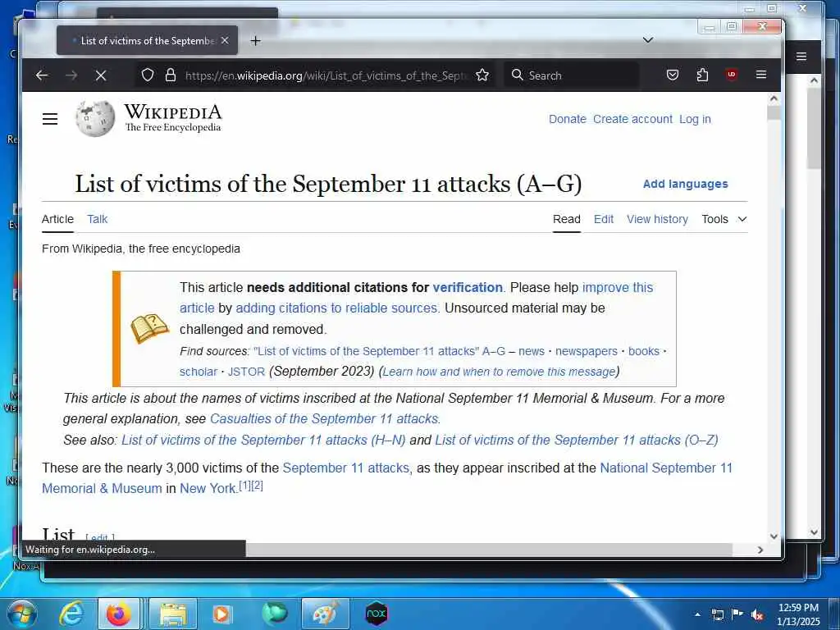Open the View history tab
The width and height of the screenshot is (840, 630).
657,219
